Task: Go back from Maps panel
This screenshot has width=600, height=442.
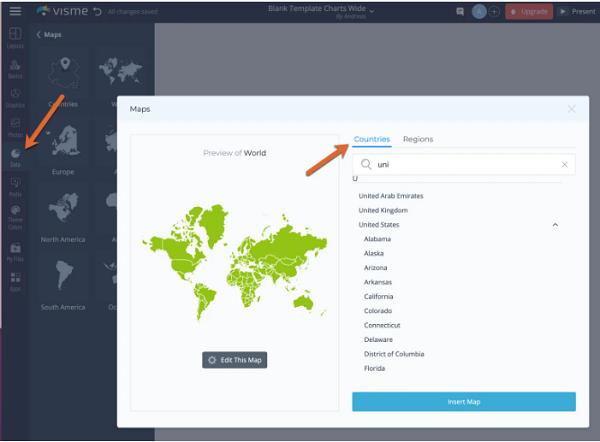Action: (49, 35)
